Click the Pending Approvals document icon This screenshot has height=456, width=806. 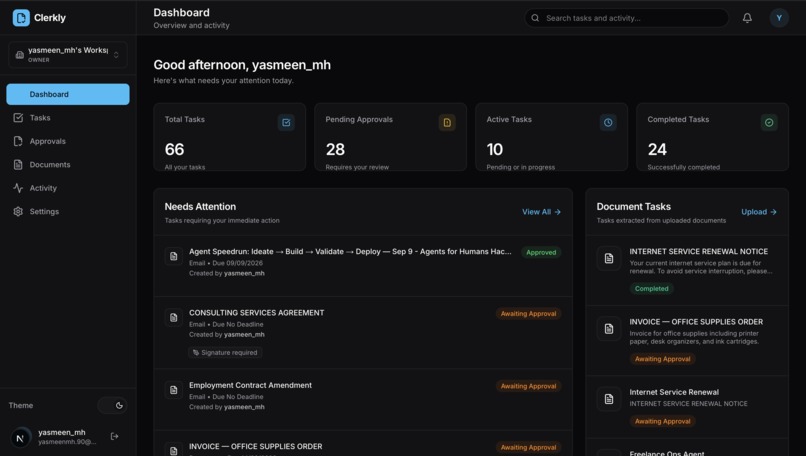pos(447,122)
